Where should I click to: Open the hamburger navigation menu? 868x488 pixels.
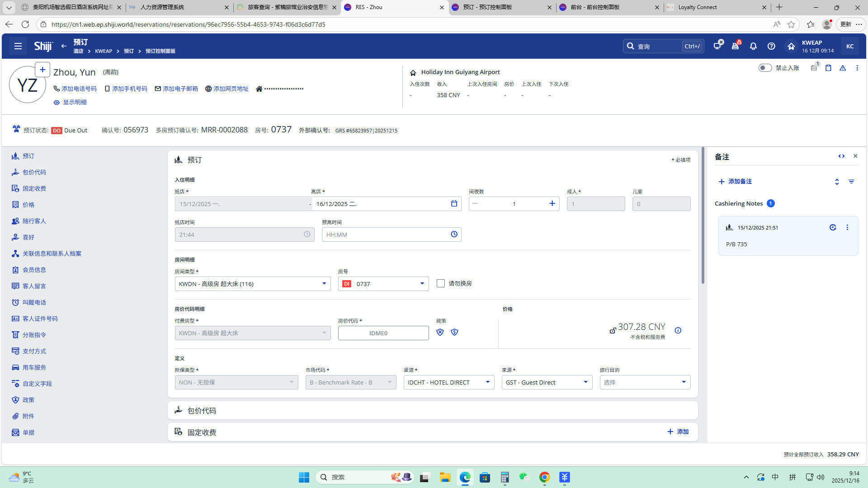(18, 46)
